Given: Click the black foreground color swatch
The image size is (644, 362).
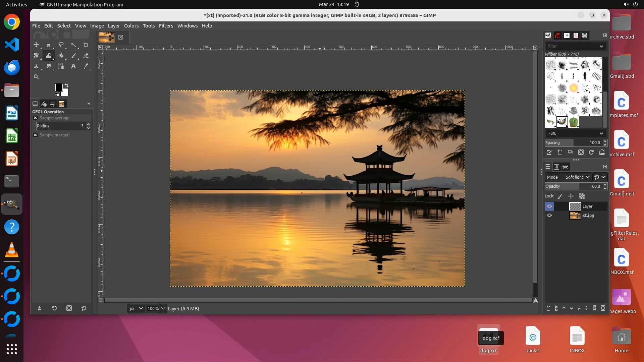Looking at the screenshot, I should click(59, 87).
